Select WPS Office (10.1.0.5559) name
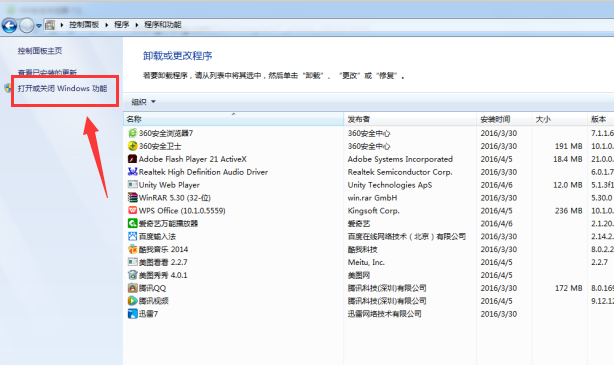 click(x=182, y=211)
